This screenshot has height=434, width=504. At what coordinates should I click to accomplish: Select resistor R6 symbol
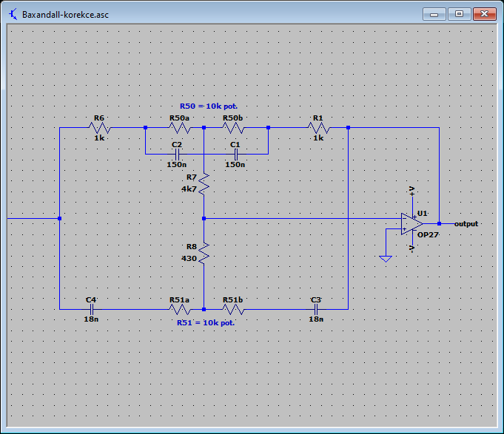(100, 128)
